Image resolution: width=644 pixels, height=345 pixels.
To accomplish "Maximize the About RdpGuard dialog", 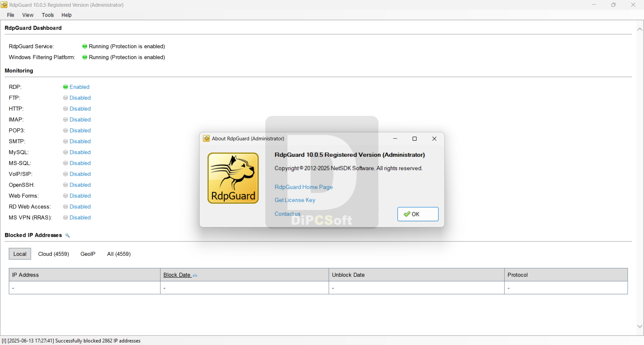I will (x=415, y=139).
